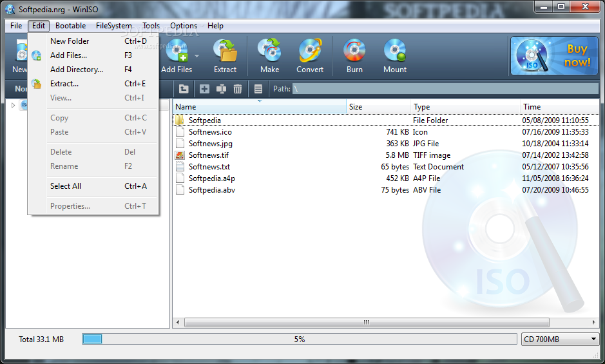Screen dimensions: 605x364
Task: Click the Extract toolbar icon
Action: click(225, 51)
